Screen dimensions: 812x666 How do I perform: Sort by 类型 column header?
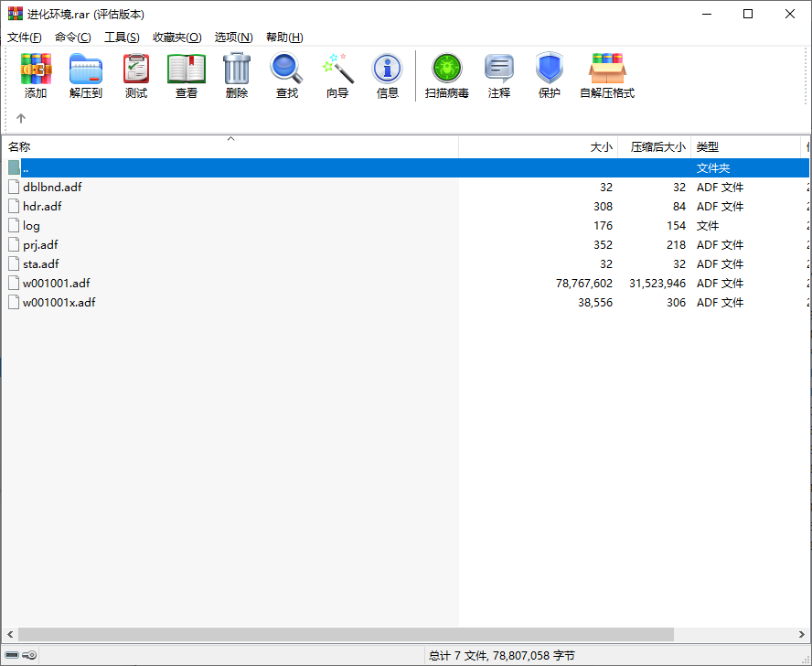[746, 147]
